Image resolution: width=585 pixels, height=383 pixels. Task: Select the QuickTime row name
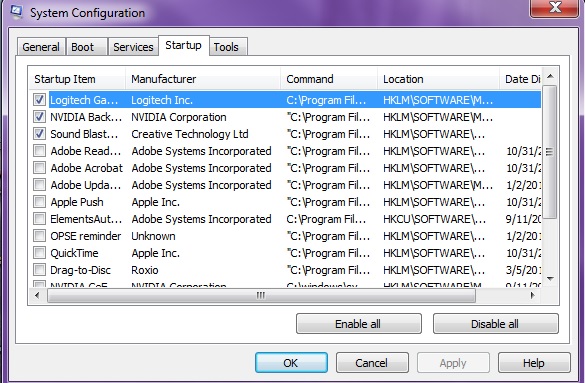point(74,253)
